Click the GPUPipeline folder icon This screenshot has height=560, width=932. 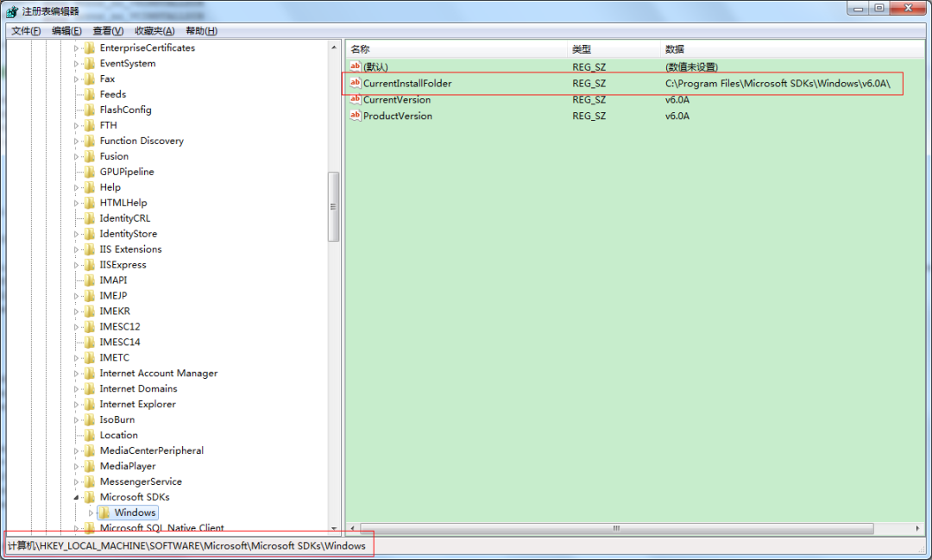90,171
